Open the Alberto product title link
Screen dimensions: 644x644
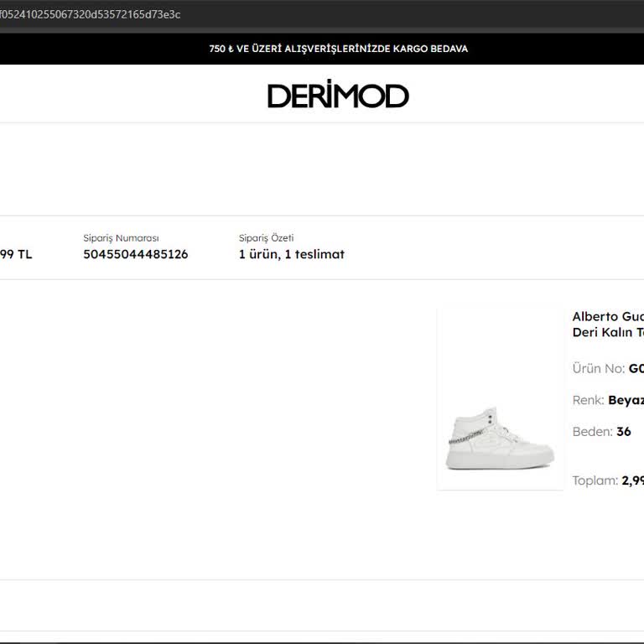[608, 324]
